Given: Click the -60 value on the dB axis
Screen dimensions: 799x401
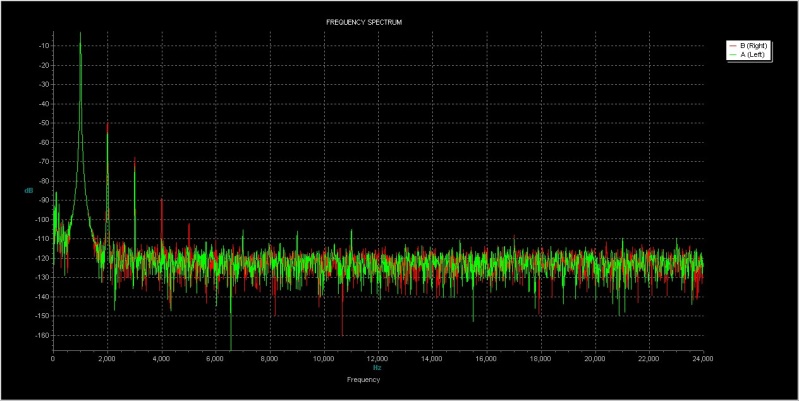Looking at the screenshot, I should (43, 143).
